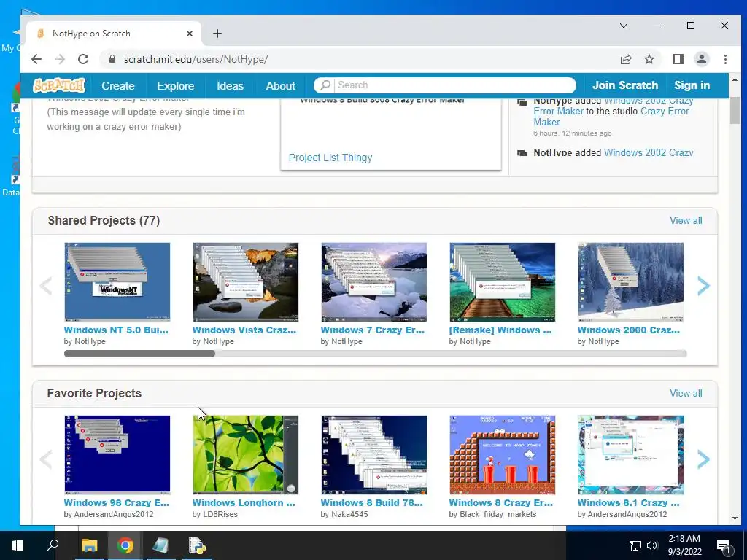Share this page icon

626,59
